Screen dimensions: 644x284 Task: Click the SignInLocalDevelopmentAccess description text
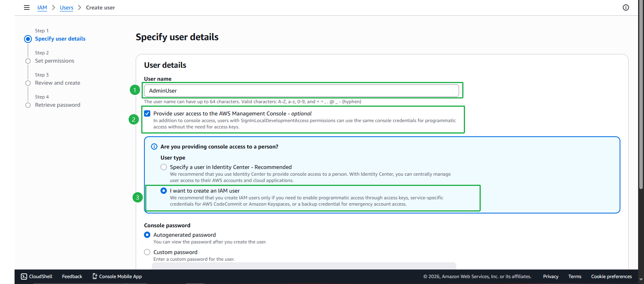[x=304, y=124]
